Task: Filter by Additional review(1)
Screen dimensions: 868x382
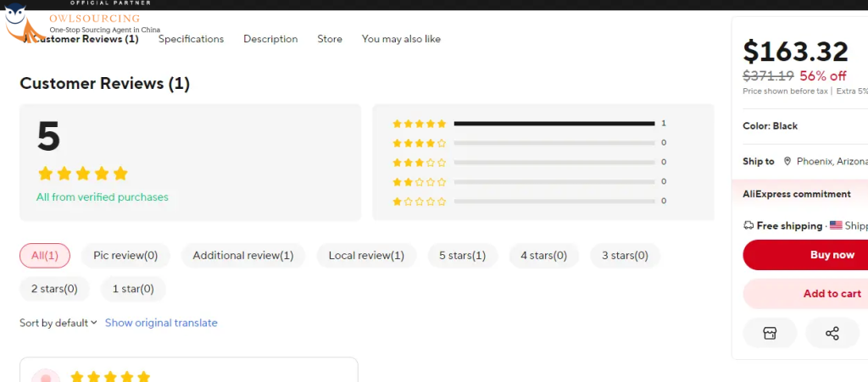Action: coord(242,255)
